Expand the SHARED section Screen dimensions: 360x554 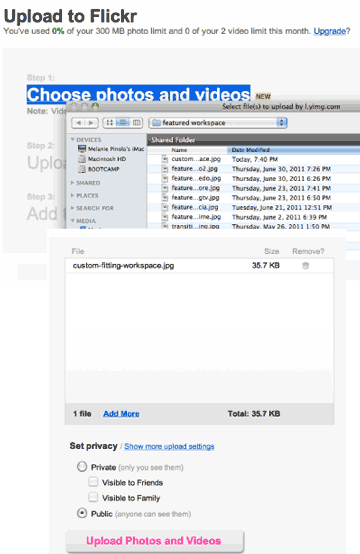(72, 183)
